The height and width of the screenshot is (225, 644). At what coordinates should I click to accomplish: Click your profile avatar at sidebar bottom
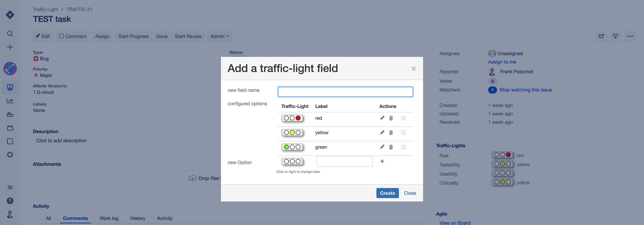tap(10, 214)
